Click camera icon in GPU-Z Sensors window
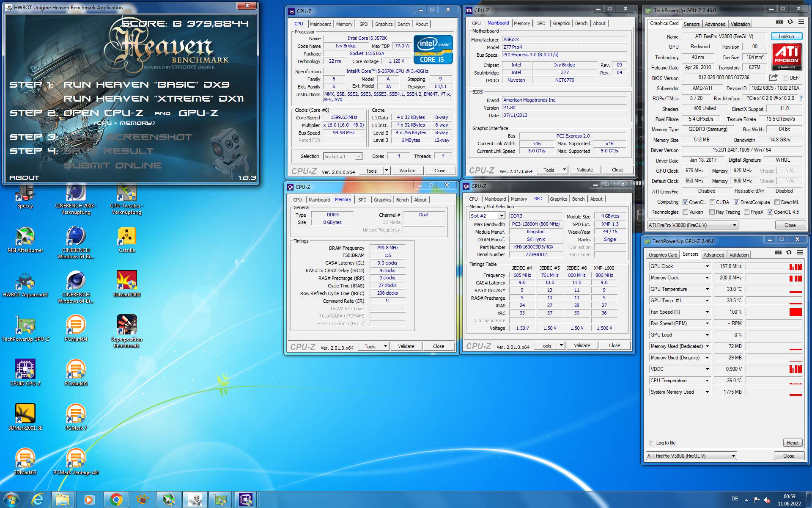The image size is (812, 508). (x=778, y=252)
